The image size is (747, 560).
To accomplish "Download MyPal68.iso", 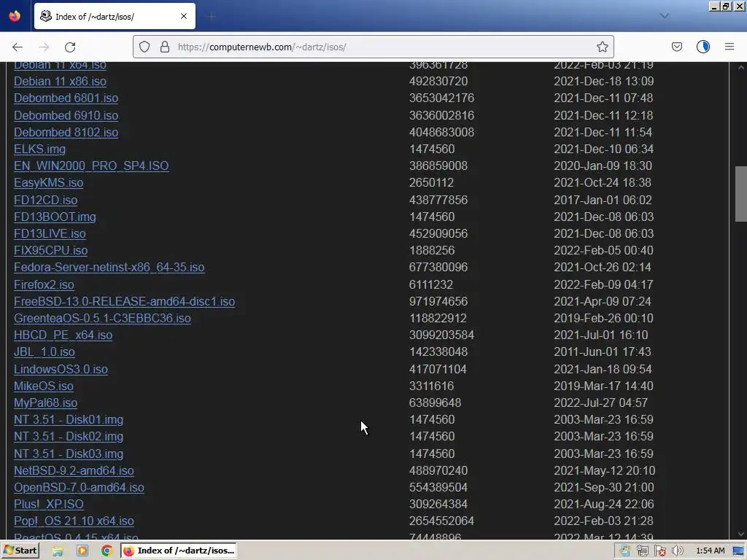I will coord(45,402).
